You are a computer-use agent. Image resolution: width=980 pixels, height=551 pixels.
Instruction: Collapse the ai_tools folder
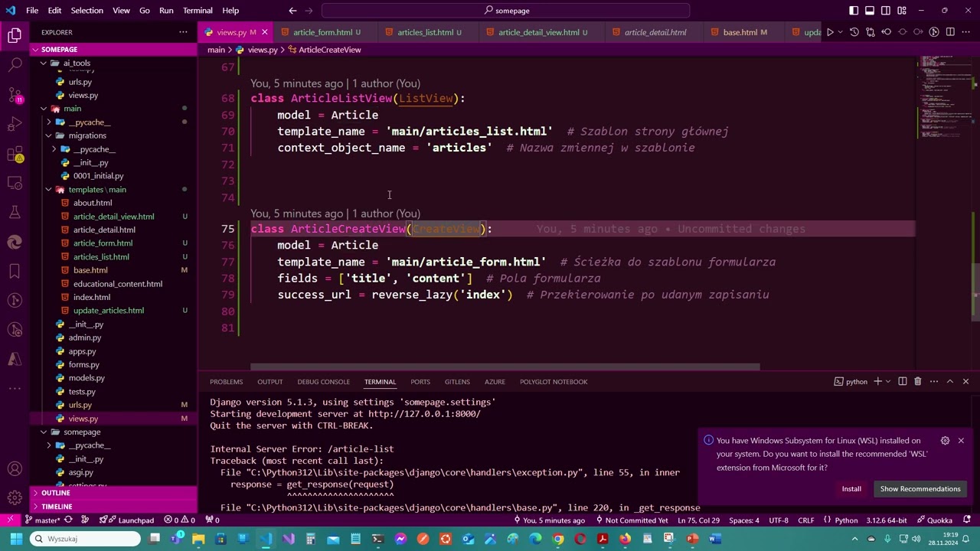tap(114, 63)
